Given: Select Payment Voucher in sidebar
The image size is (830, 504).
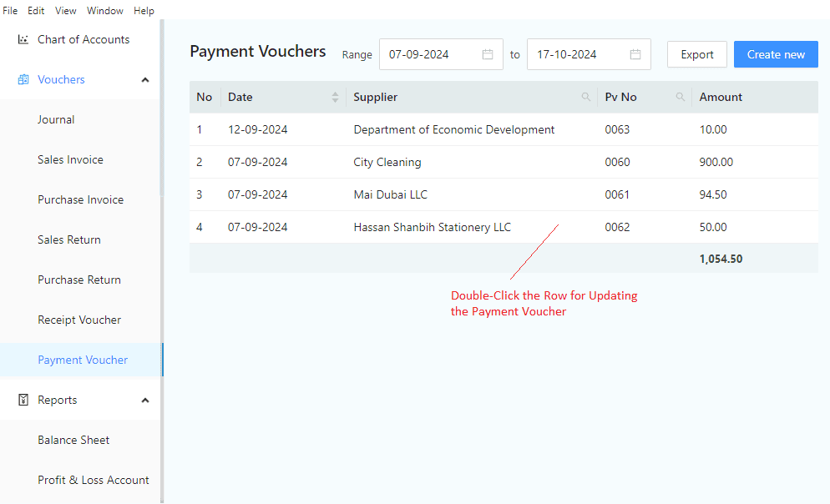Looking at the screenshot, I should [x=81, y=360].
